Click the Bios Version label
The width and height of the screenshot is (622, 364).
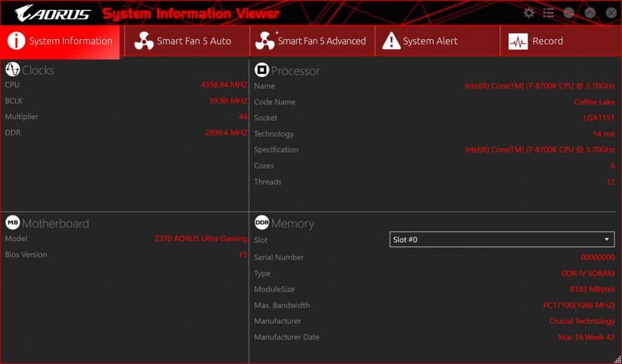coord(26,255)
